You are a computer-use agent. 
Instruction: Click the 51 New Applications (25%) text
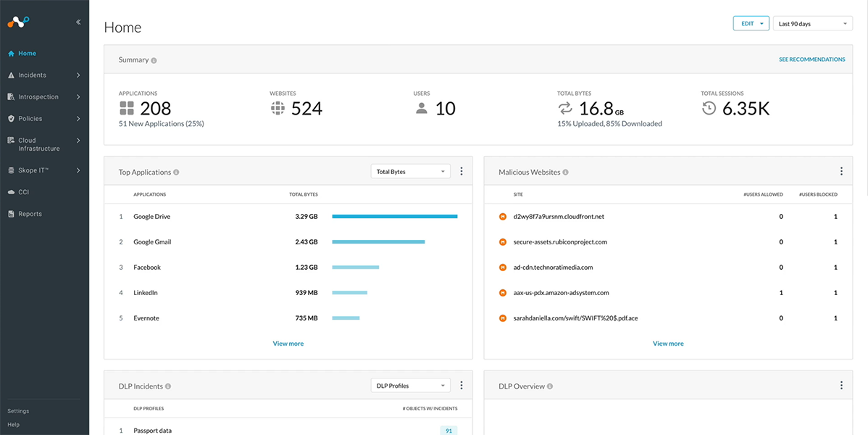(x=162, y=124)
